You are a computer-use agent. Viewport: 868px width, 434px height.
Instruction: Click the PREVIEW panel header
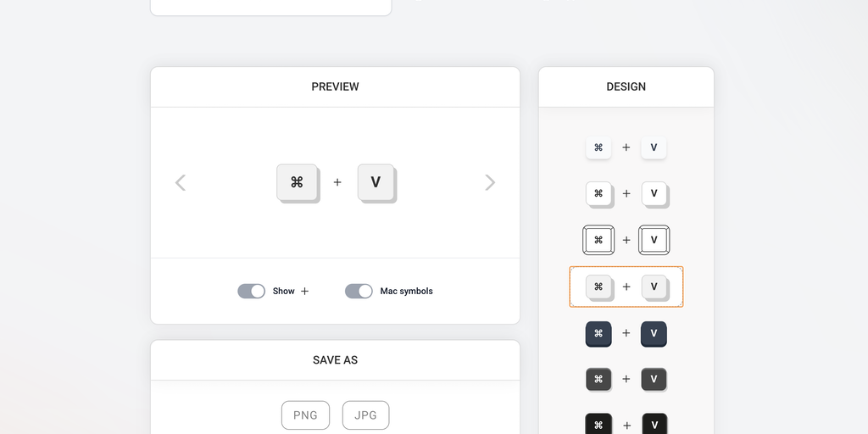[x=335, y=86]
